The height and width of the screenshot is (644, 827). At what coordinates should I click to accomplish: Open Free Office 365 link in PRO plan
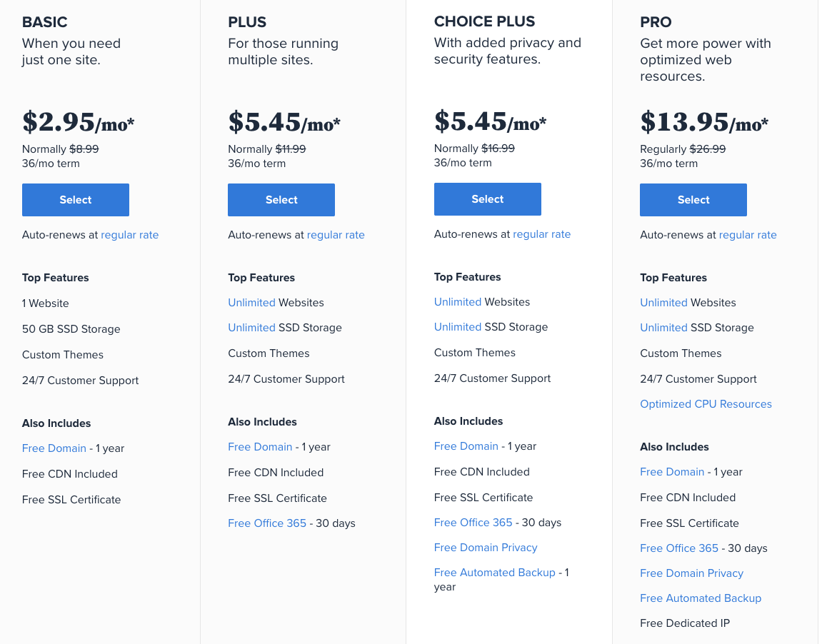pos(679,548)
